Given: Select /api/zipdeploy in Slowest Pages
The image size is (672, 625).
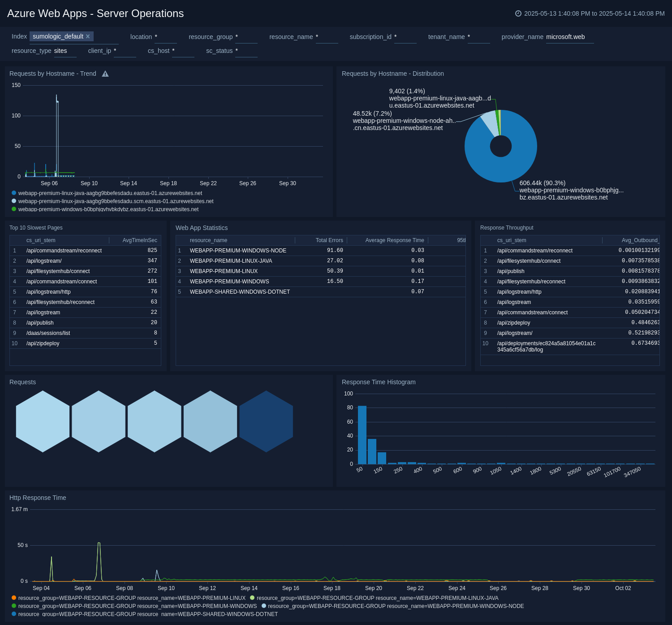Looking at the screenshot, I should point(85,343).
